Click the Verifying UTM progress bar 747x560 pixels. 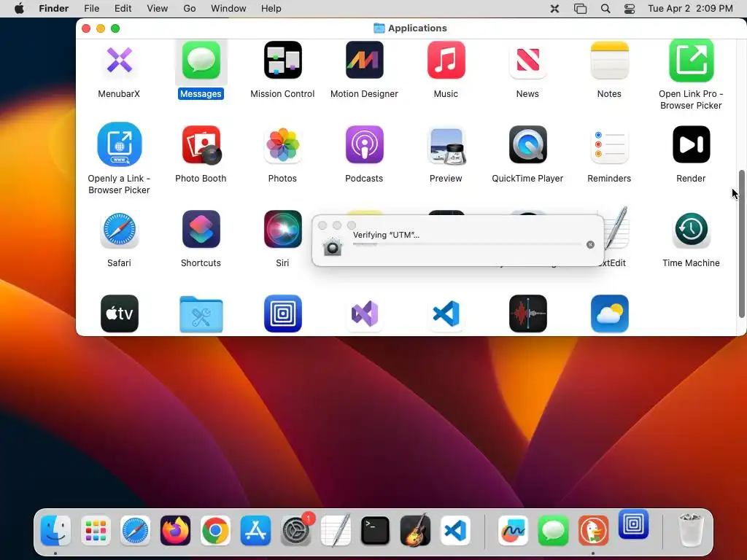coord(468,244)
